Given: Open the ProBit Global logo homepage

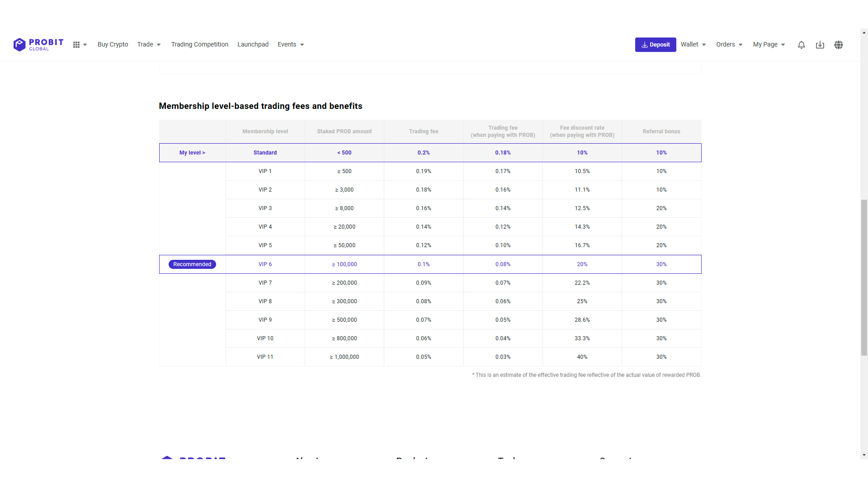Looking at the screenshot, I should pos(38,44).
